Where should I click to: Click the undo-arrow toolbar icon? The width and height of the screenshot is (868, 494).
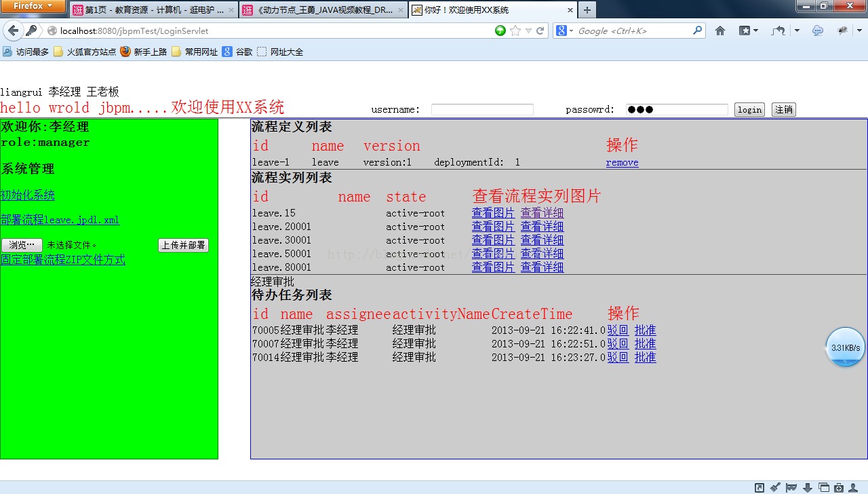[x=778, y=31]
